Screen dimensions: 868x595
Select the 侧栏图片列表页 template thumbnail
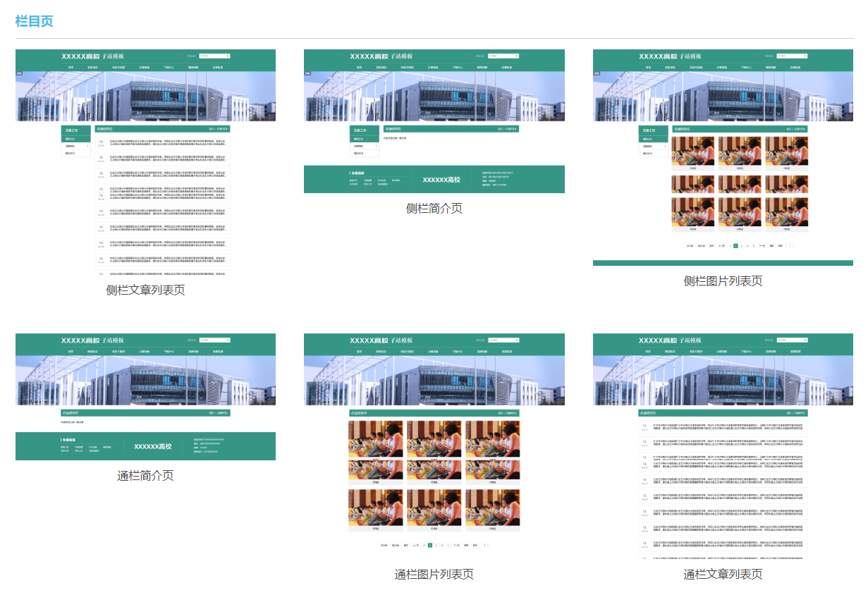[x=723, y=157]
